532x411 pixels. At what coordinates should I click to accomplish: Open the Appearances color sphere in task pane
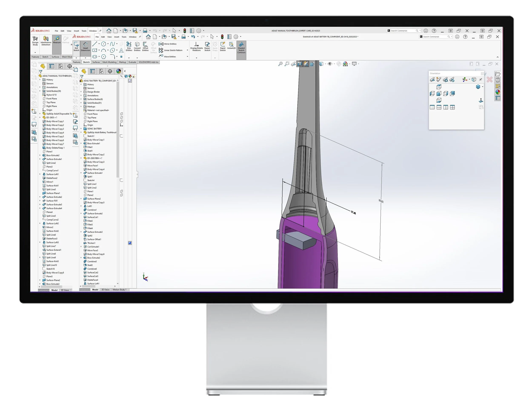coord(498,92)
